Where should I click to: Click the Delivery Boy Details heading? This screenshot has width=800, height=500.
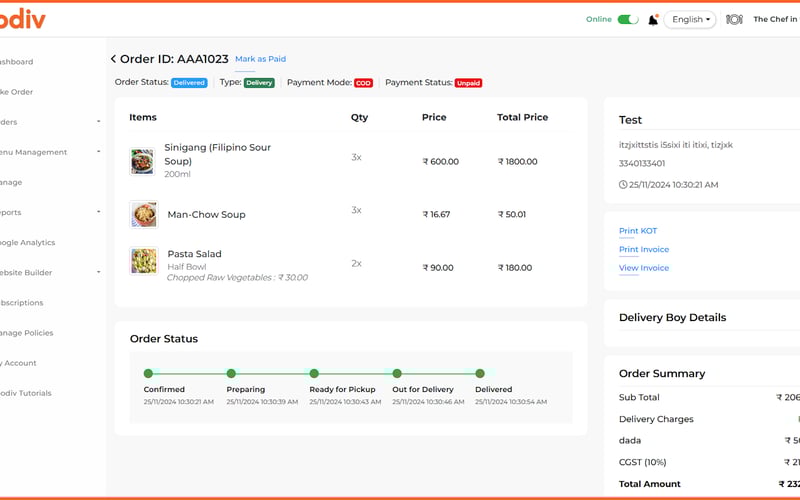coord(672,317)
